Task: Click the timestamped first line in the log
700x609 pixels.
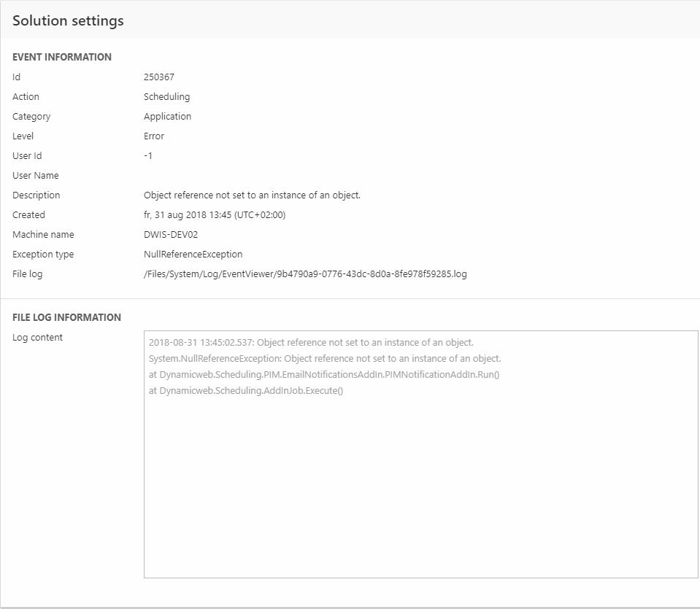Action: click(311, 343)
